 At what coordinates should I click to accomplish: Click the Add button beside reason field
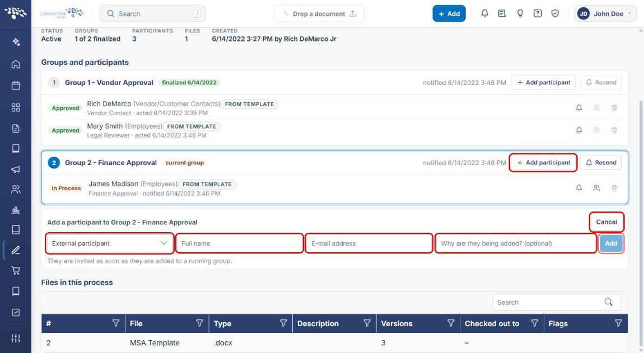611,243
